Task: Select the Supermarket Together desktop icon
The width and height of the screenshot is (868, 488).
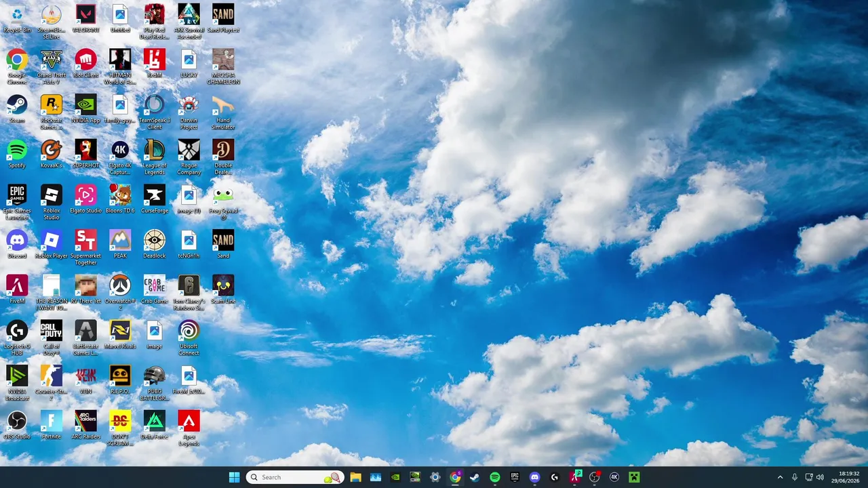Action: (x=85, y=248)
